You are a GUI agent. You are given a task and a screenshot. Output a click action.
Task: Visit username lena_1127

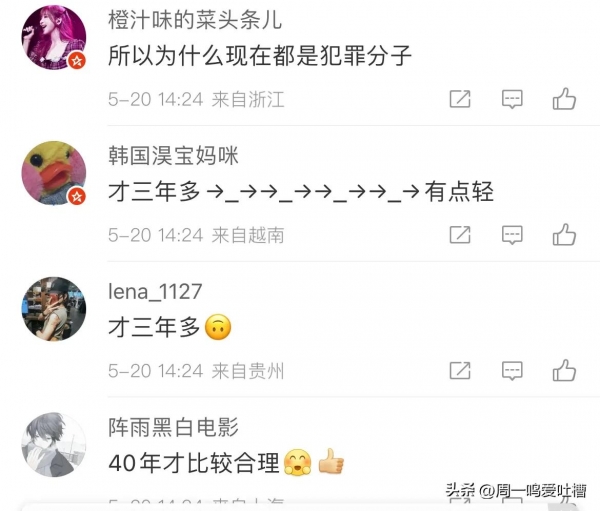(x=155, y=292)
